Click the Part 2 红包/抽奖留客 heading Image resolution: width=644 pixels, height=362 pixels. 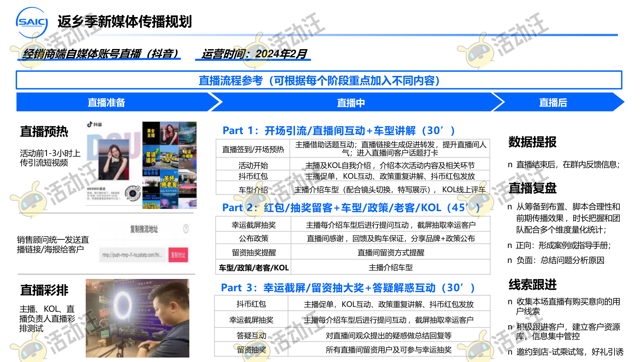(350, 207)
